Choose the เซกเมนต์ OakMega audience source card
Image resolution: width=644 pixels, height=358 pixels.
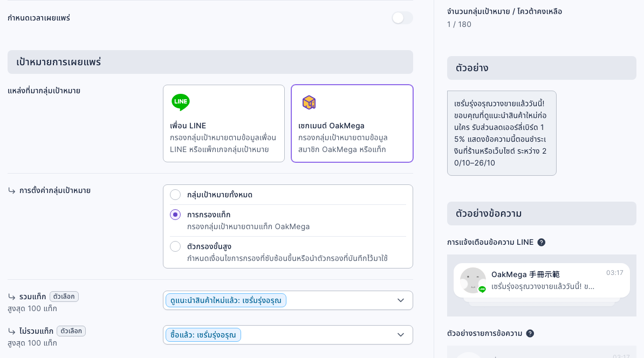352,123
